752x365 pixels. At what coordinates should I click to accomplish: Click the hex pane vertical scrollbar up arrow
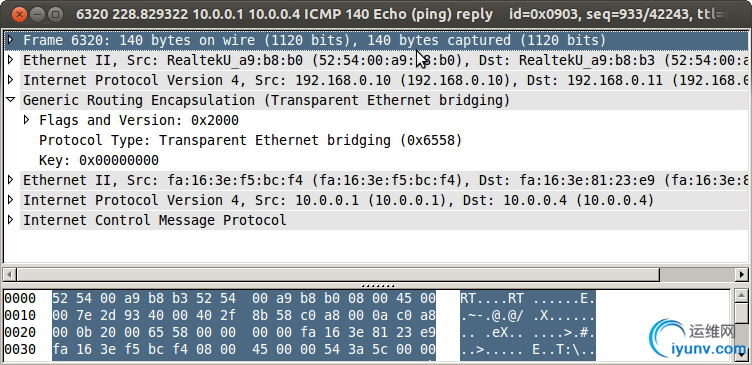pyautogui.click(x=741, y=295)
